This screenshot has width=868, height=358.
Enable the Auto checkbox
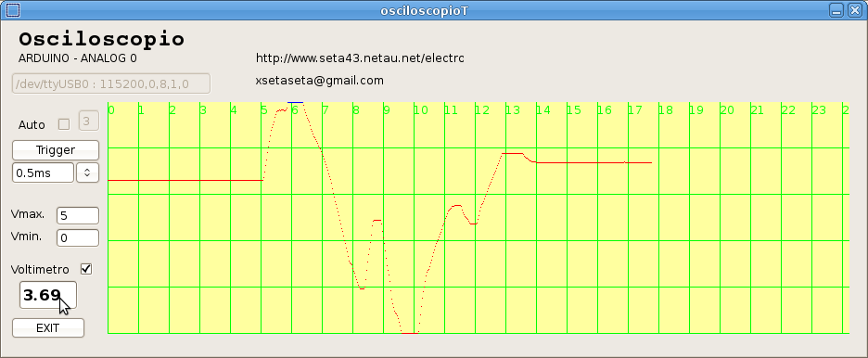(64, 124)
